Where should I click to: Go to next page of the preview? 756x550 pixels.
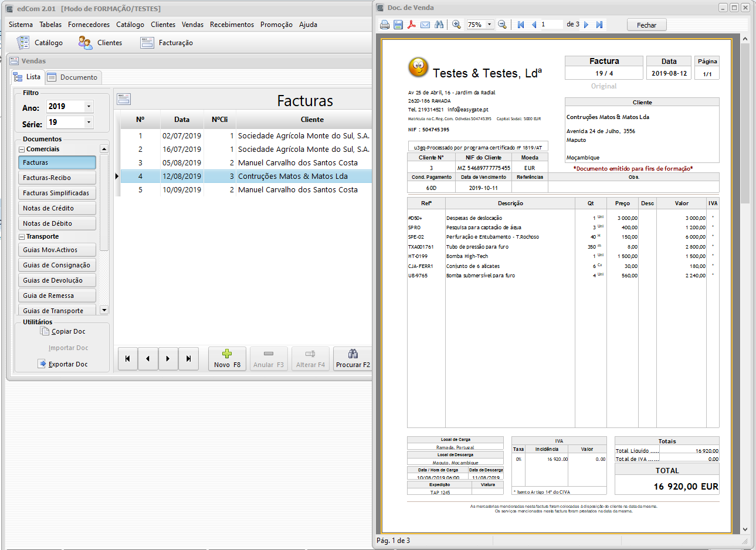point(586,25)
